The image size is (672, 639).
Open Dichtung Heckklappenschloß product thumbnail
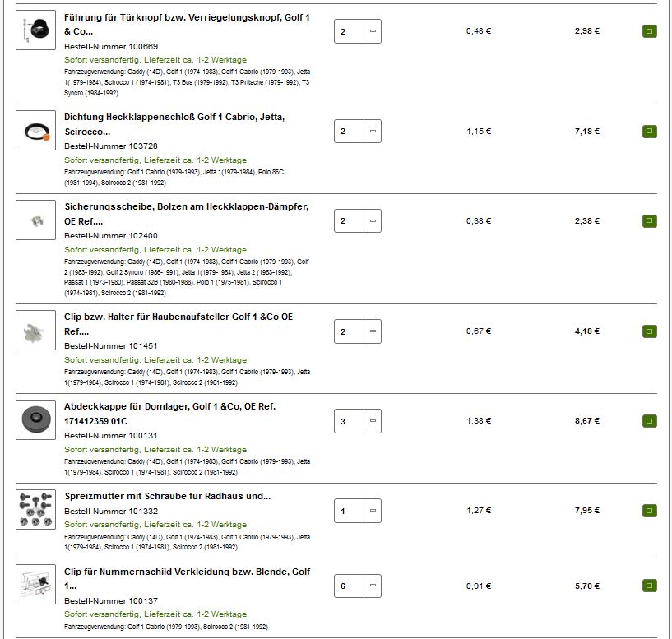[36, 130]
